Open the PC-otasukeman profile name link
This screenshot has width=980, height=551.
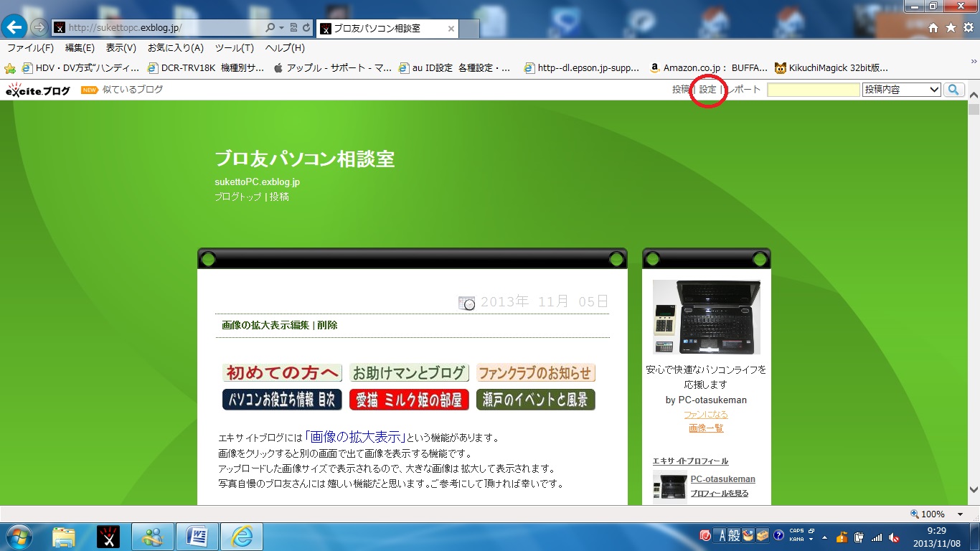(x=722, y=479)
